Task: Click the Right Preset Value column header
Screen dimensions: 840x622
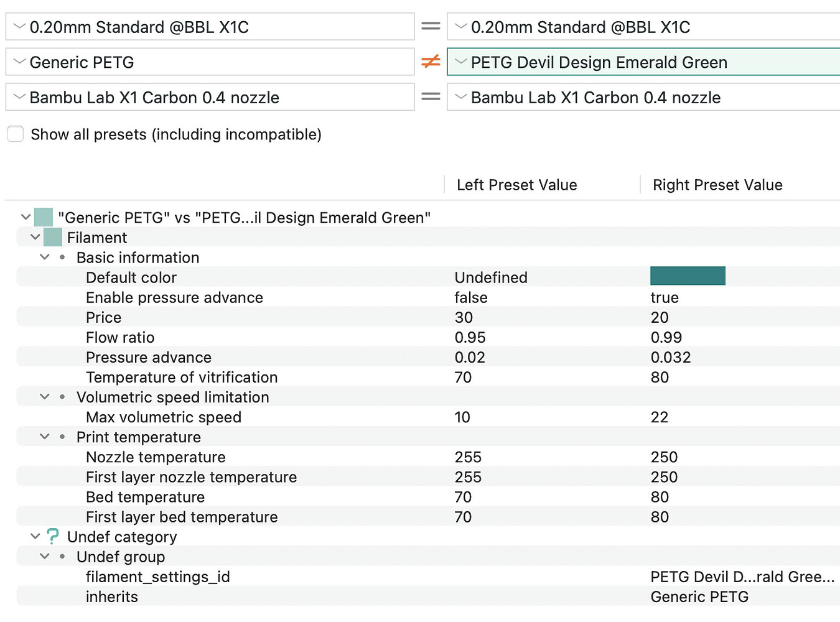Action: [x=717, y=185]
